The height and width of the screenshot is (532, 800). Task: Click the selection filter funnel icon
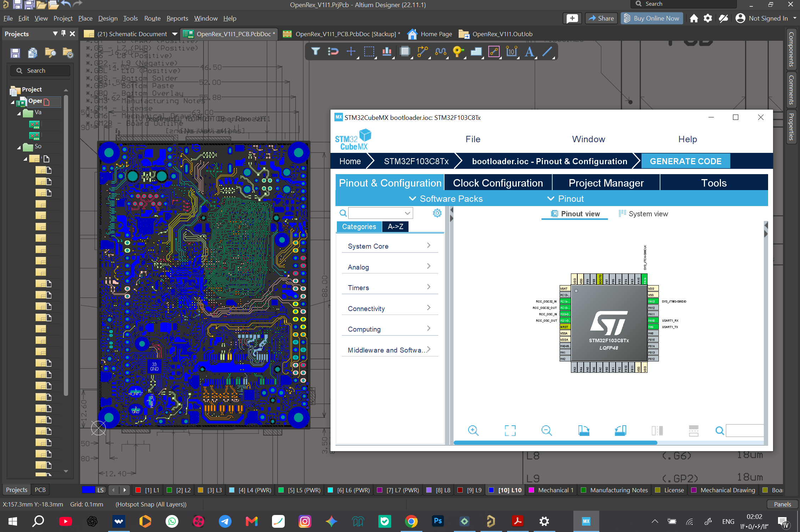point(315,52)
